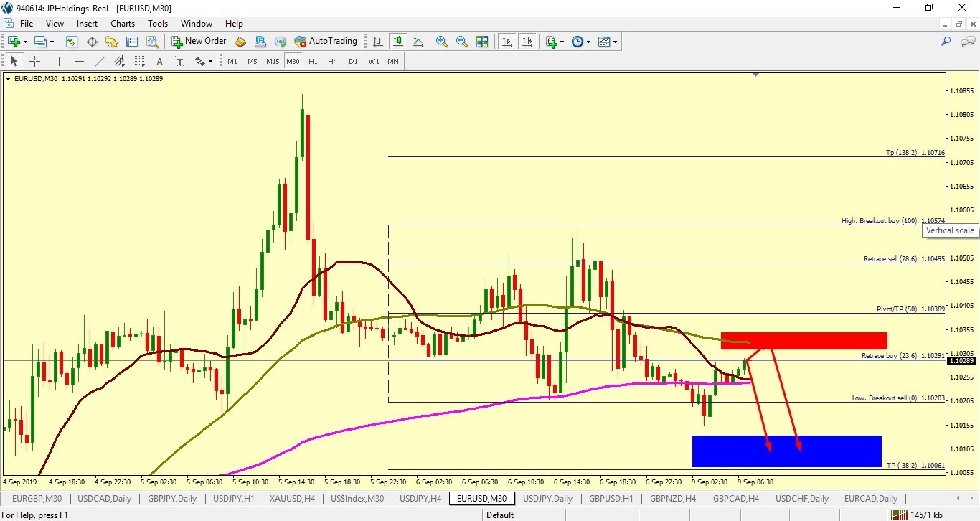Viewport: 980px width, 521px height.
Task: Toggle the chart Auto Scroll button
Action: pos(508,42)
